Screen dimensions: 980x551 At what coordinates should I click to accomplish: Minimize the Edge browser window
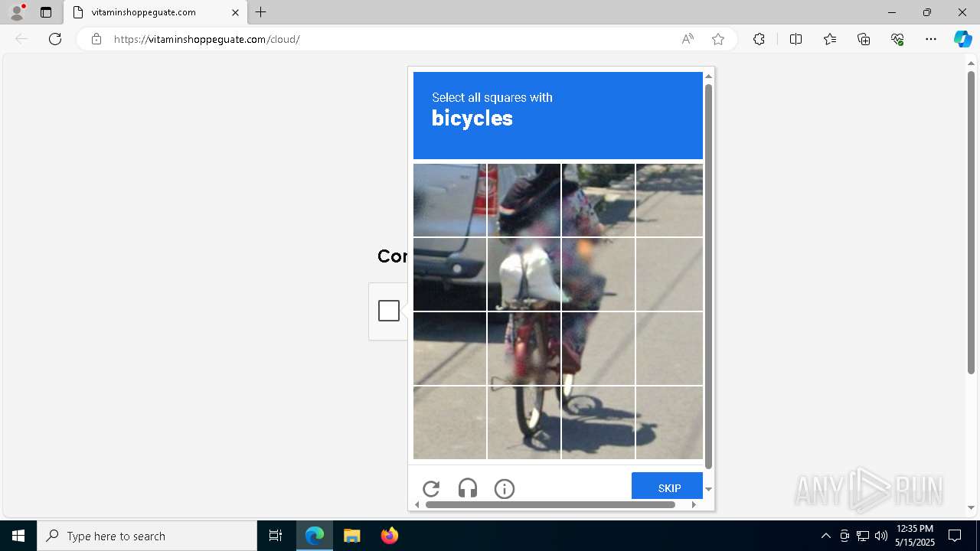tap(891, 12)
